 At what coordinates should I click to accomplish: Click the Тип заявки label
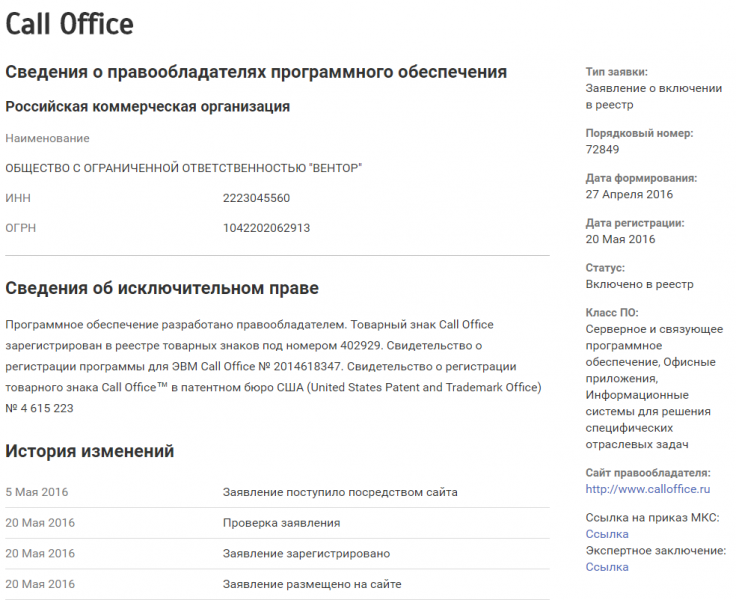point(616,72)
